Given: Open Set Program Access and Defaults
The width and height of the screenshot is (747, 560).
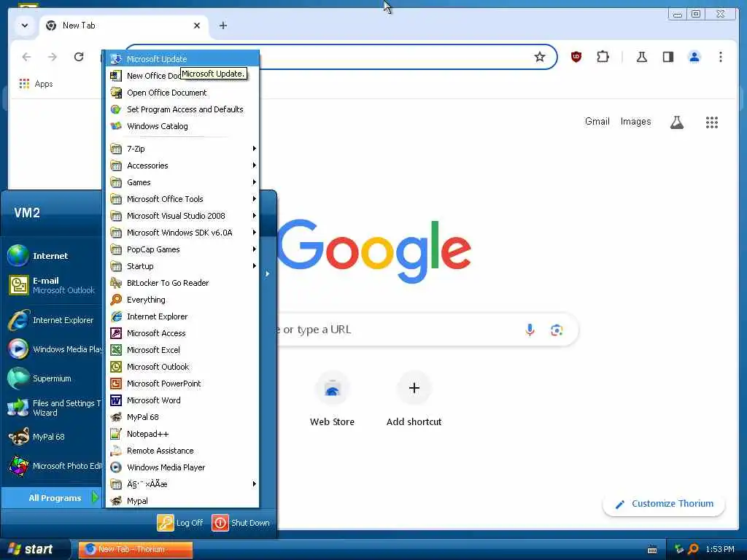Looking at the screenshot, I should 182,109.
